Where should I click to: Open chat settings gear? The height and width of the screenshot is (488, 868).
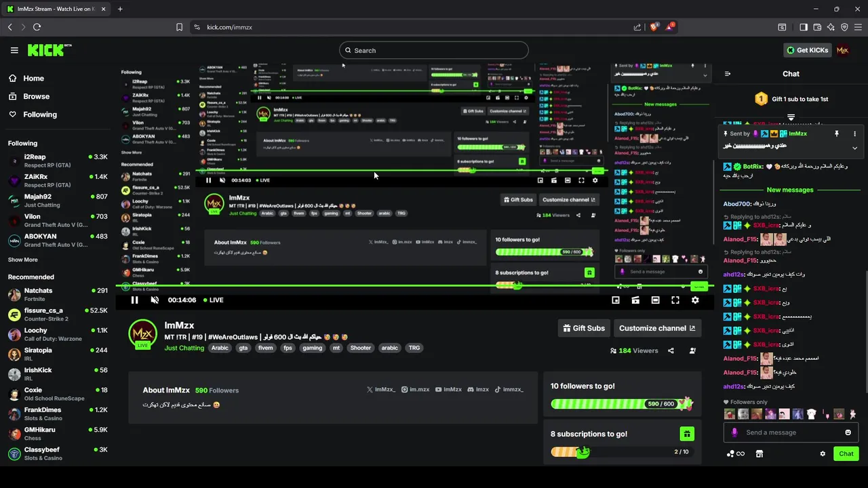(x=823, y=453)
